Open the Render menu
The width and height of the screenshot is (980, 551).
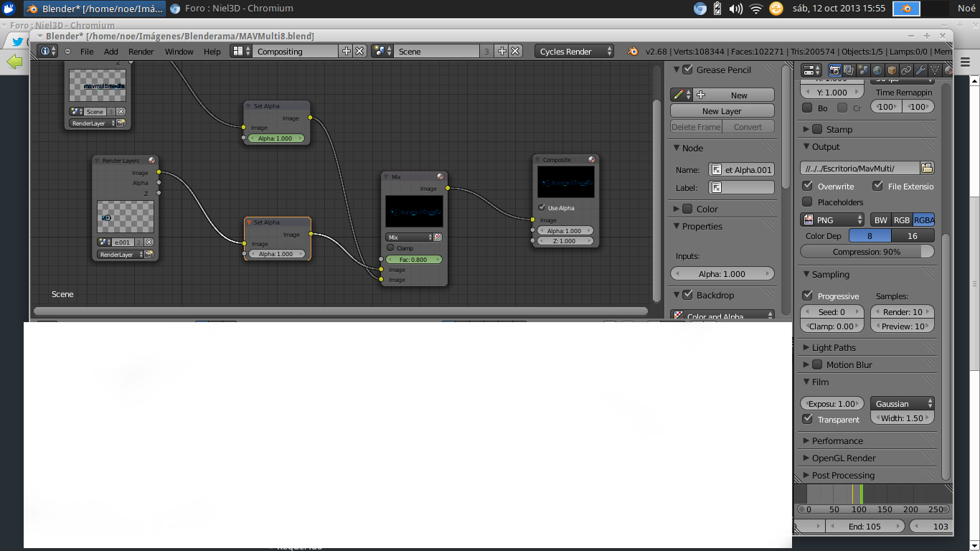point(141,52)
